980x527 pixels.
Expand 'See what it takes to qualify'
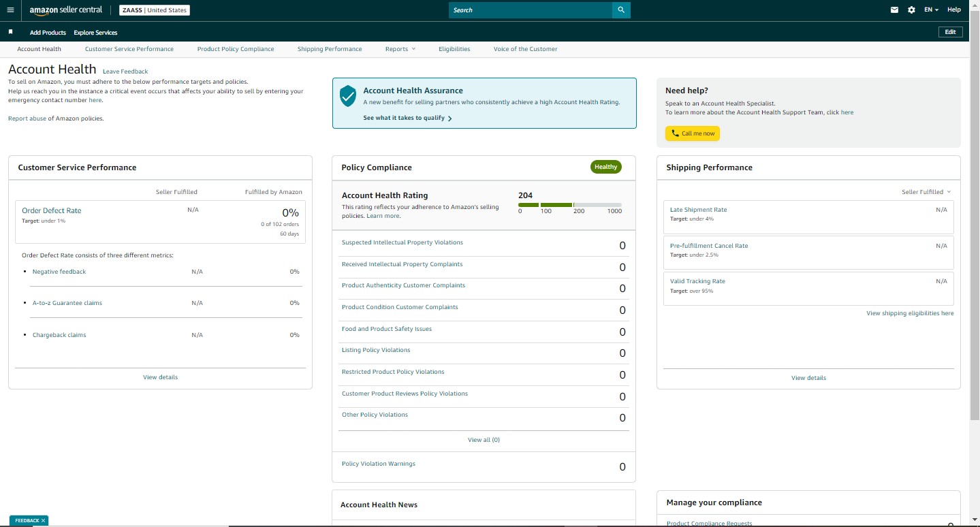pyautogui.click(x=407, y=118)
